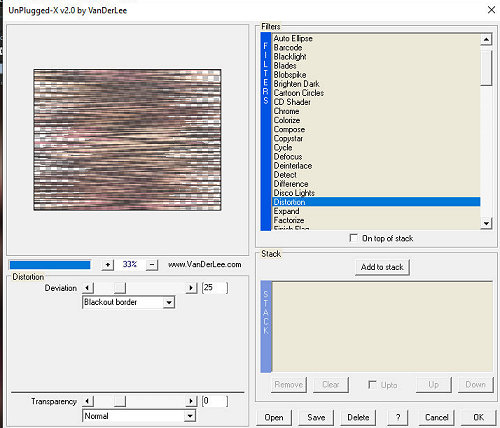
Task: Click Transparency slider thumb
Action: tap(120, 401)
